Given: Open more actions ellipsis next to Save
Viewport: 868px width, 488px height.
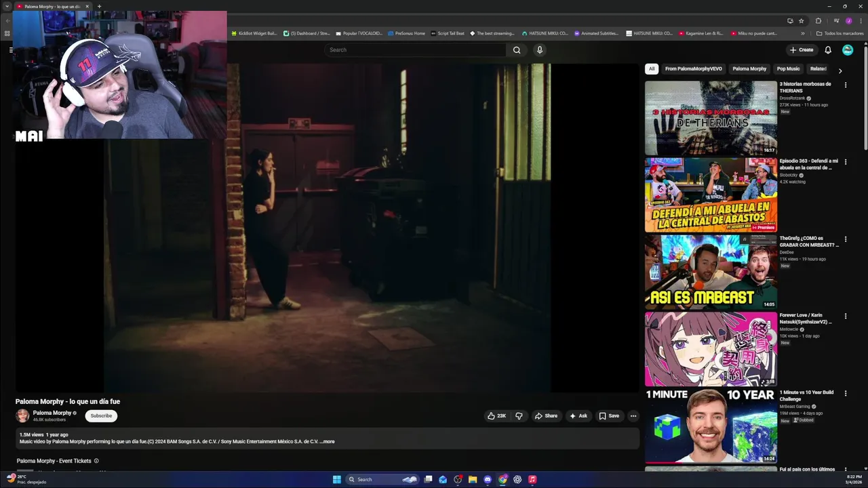Looking at the screenshot, I should [633, 415].
